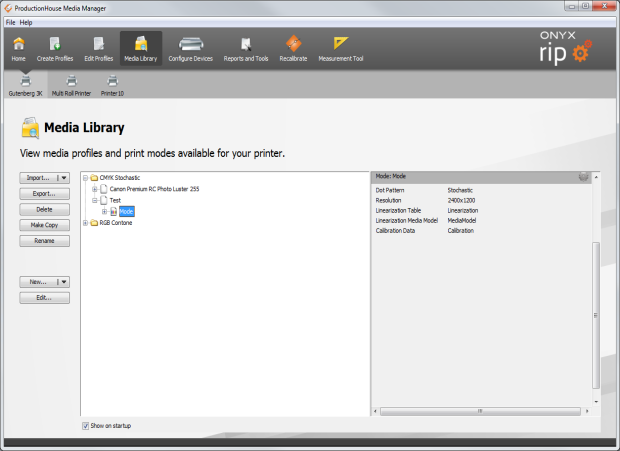
Task: Click the Linearization Table label
Action: (398, 211)
